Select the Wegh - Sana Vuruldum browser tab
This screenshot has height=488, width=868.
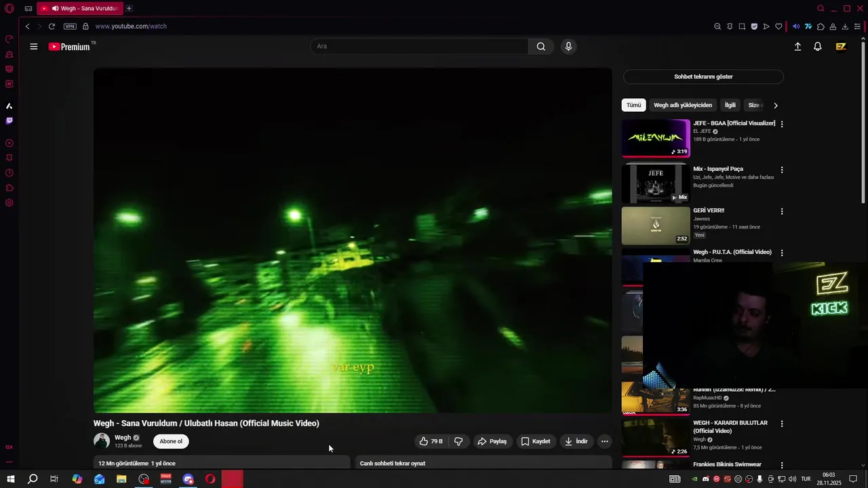click(x=80, y=9)
